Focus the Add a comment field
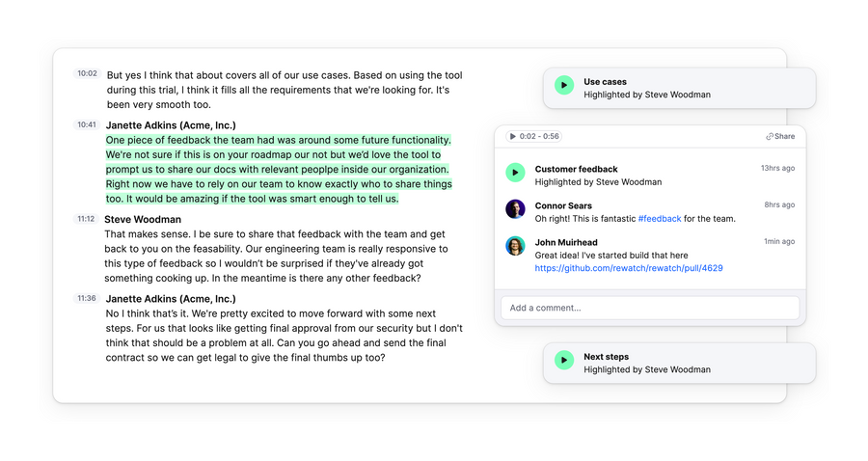The width and height of the screenshot is (868, 461). coord(649,308)
